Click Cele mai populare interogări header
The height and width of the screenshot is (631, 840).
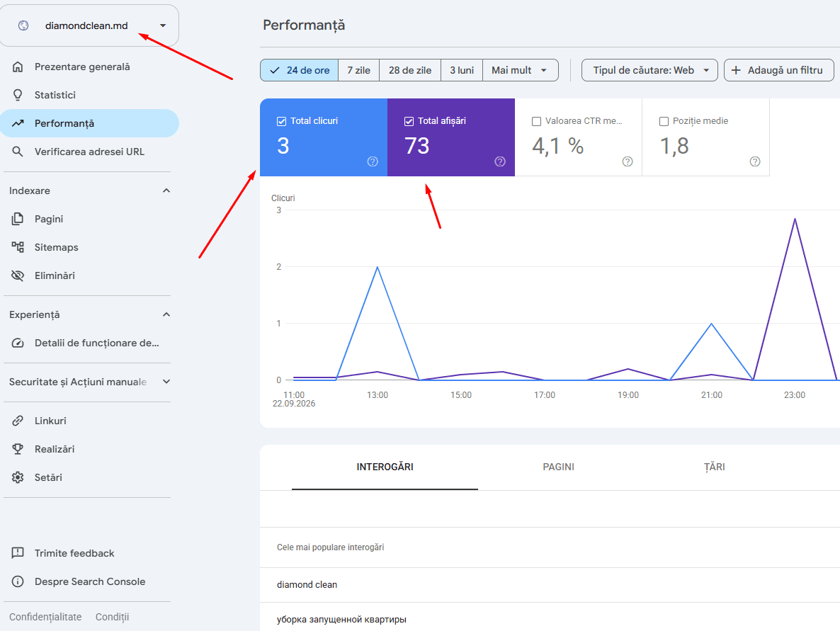(x=331, y=547)
